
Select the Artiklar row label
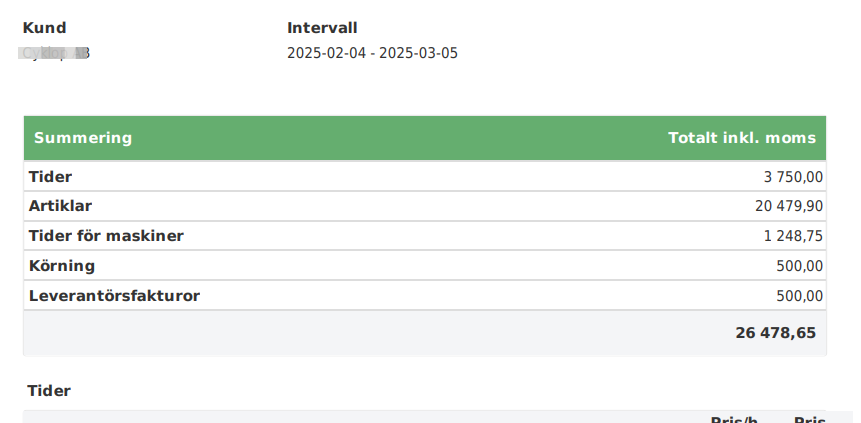(60, 206)
